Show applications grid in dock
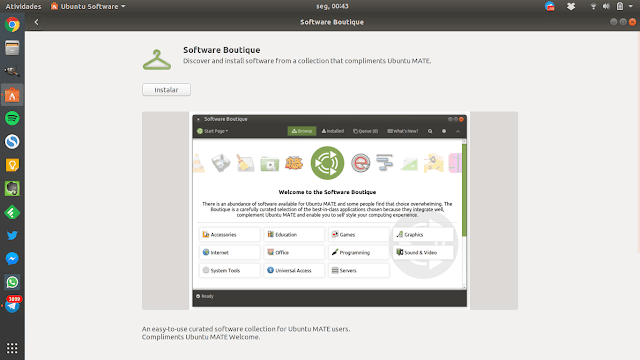The height and width of the screenshot is (360, 640). pyautogui.click(x=12, y=348)
